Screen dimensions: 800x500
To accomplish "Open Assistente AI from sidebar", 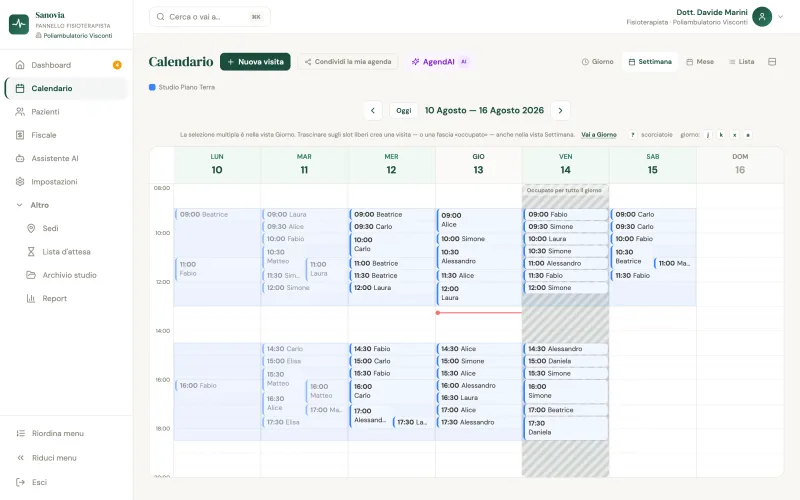I will pyautogui.click(x=66, y=158).
